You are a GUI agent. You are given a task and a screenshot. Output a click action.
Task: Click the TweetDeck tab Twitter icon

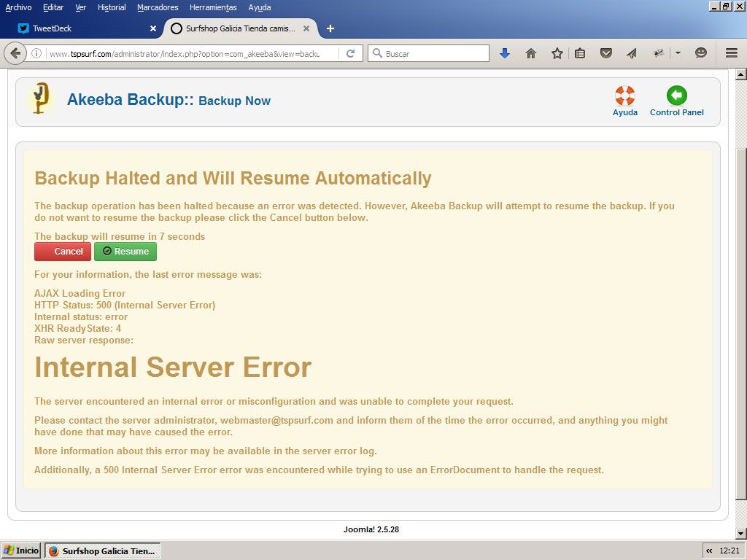23,28
